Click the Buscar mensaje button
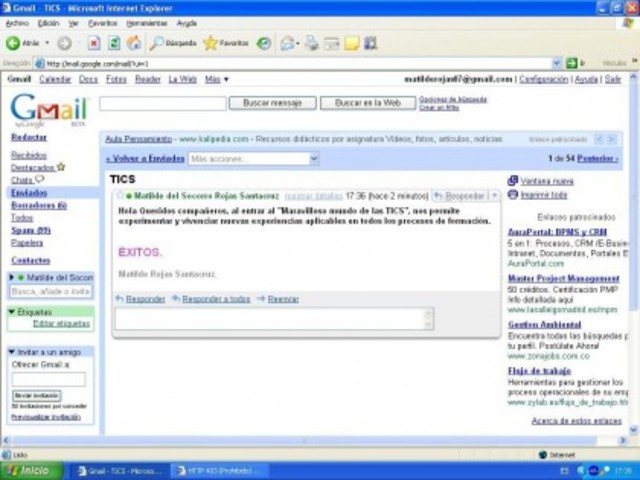This screenshot has width=640, height=480. [x=272, y=103]
